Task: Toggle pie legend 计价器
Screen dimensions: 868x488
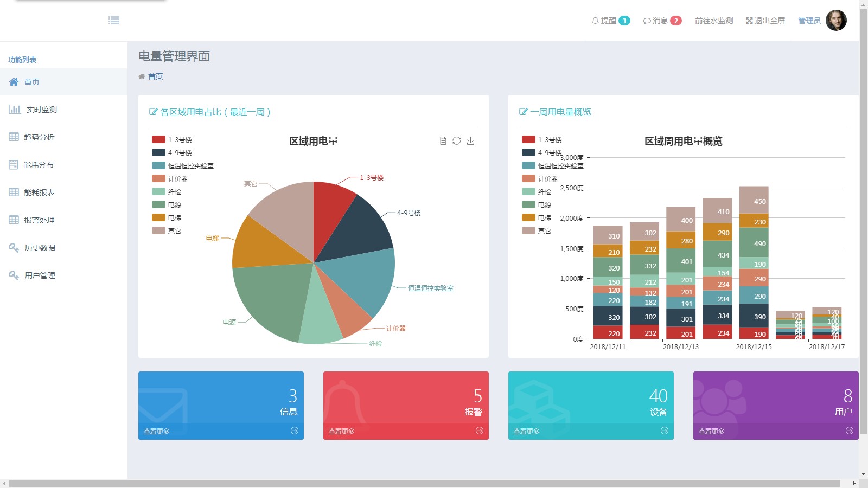Action: point(170,178)
